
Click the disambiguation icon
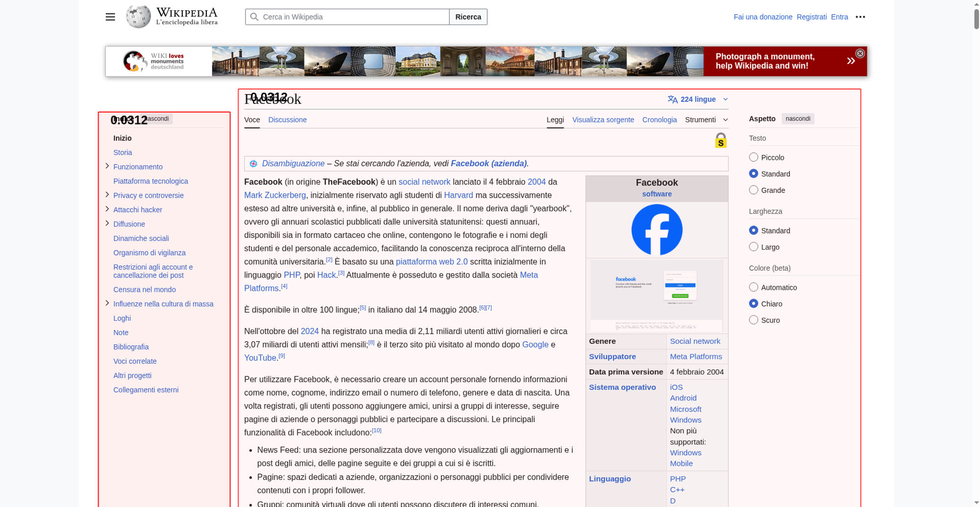click(x=253, y=164)
